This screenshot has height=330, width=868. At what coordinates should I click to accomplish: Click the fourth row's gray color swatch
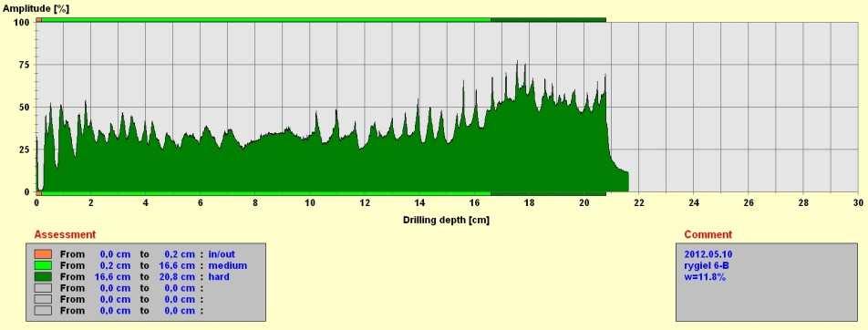point(43,288)
